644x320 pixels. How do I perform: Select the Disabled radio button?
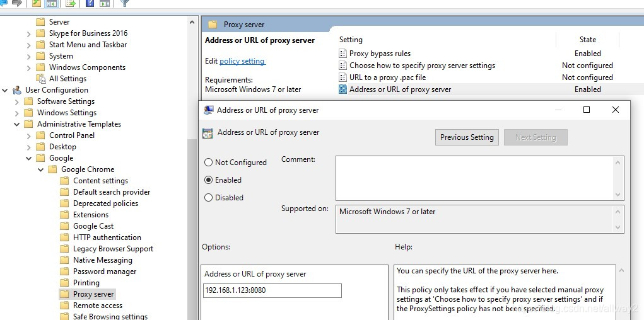208,198
